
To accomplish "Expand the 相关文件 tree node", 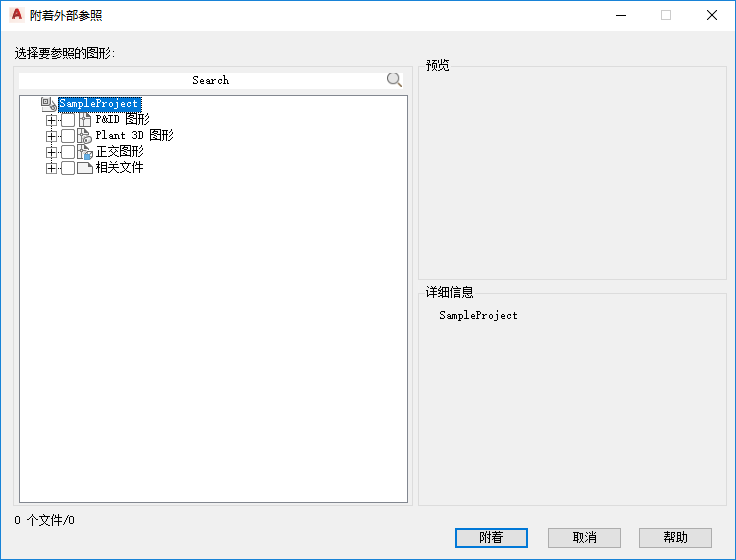I will click(x=51, y=168).
